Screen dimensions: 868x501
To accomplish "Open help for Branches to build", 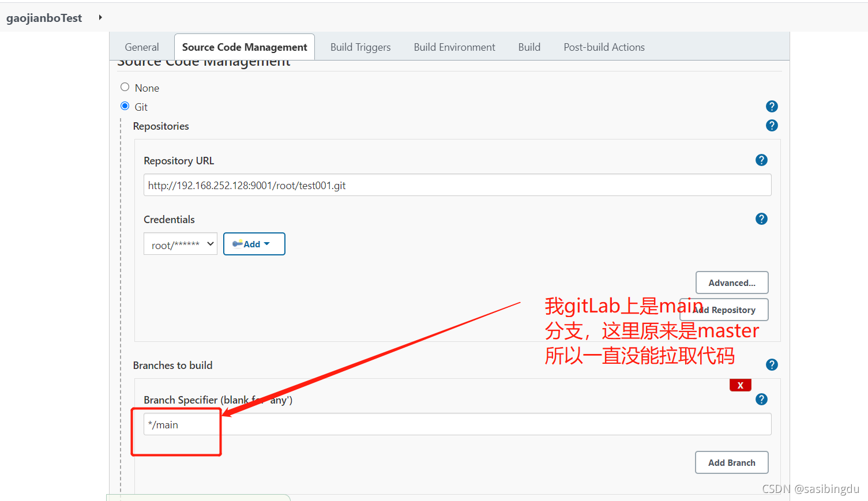I will (x=772, y=365).
